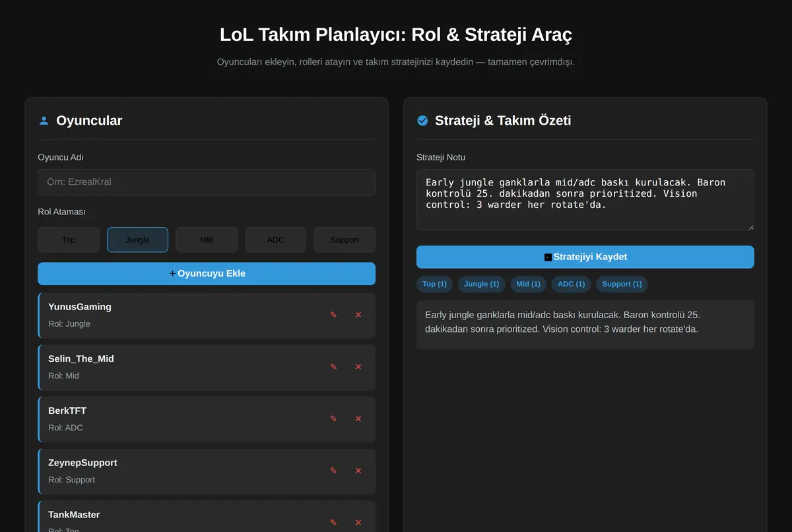Click the 'Rol: Mid' label
Screen dimensions: 792x532
(63, 376)
